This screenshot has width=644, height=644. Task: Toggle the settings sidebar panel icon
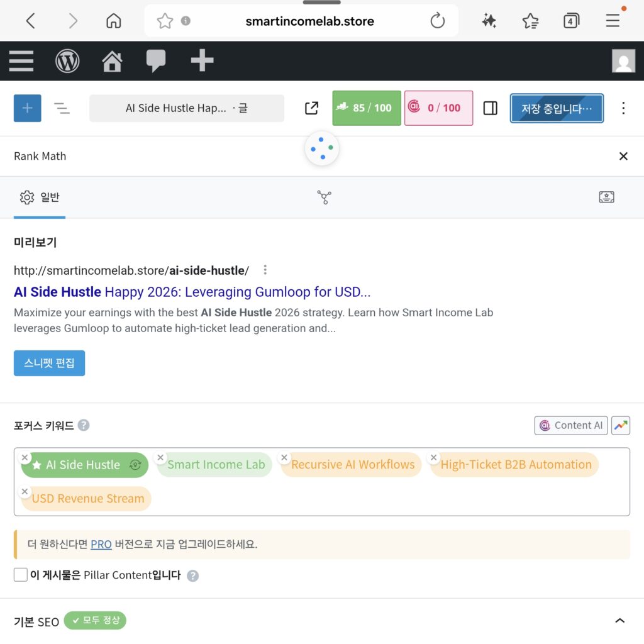tap(490, 108)
